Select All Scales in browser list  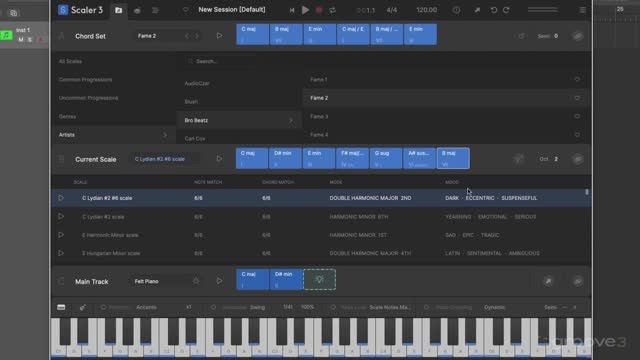(x=70, y=61)
